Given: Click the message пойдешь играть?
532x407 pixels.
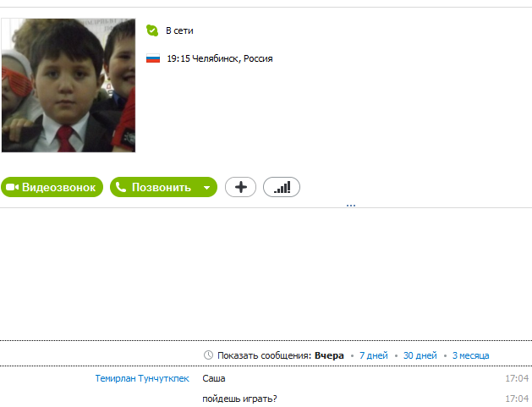Looking at the screenshot, I should (239, 399).
